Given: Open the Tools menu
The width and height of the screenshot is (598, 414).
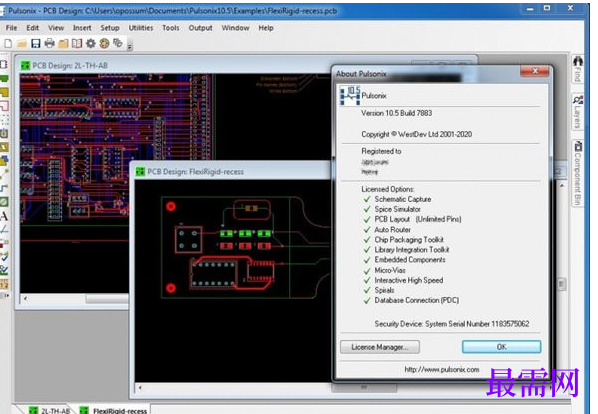Looking at the screenshot, I should tap(170, 28).
